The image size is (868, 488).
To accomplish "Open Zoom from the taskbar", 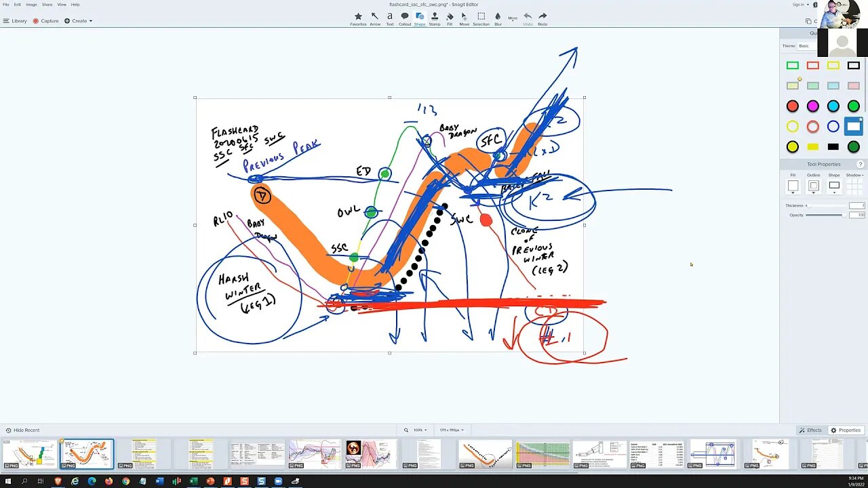I will 278,481.
